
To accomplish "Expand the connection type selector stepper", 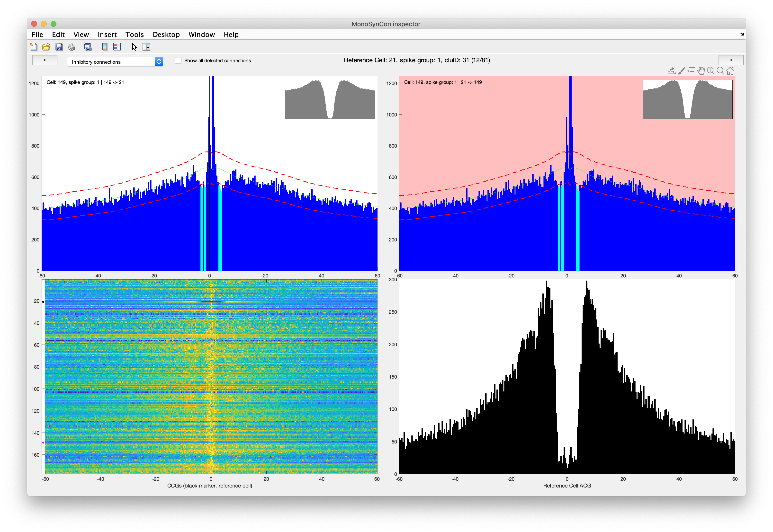I will [x=159, y=62].
